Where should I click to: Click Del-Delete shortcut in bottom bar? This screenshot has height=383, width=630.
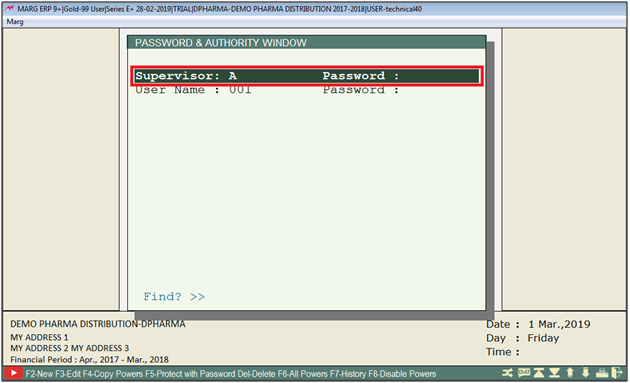256,374
